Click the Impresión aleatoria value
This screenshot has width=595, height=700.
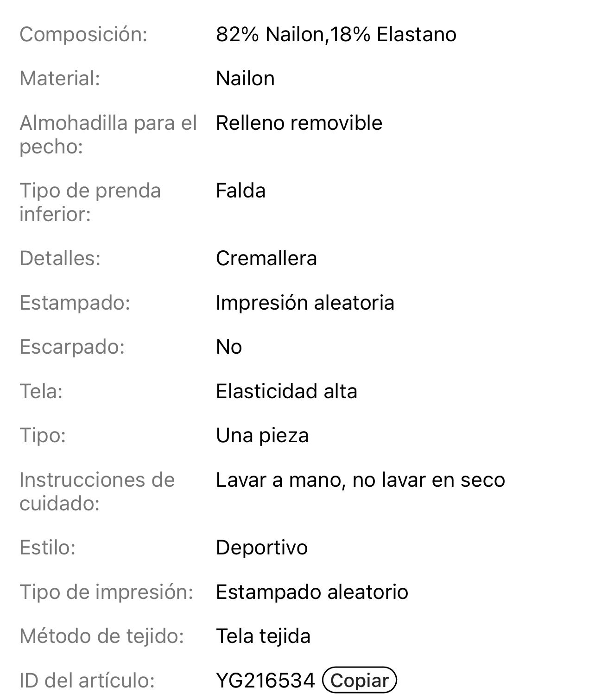pos(305,303)
